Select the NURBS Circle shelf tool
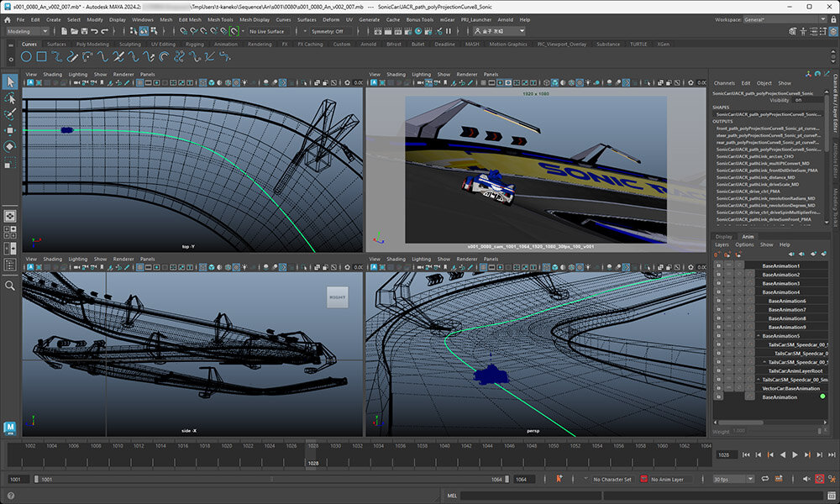 point(26,56)
